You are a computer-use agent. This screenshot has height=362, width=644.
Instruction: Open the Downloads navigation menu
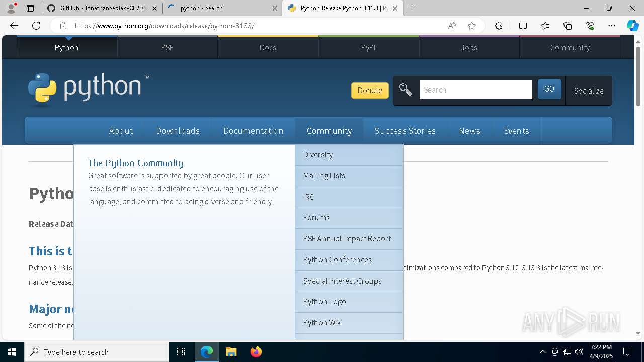tap(178, 131)
